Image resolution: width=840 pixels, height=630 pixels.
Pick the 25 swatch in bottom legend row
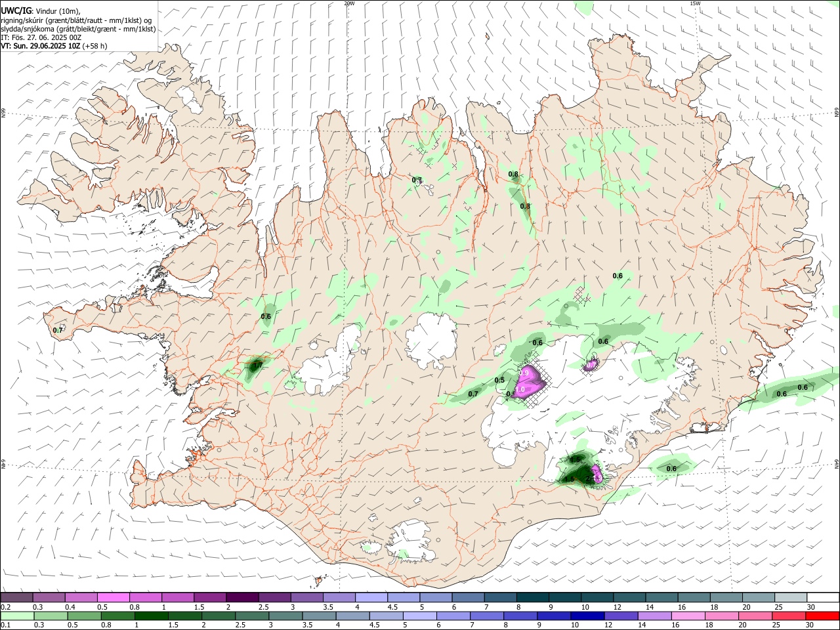789,616
